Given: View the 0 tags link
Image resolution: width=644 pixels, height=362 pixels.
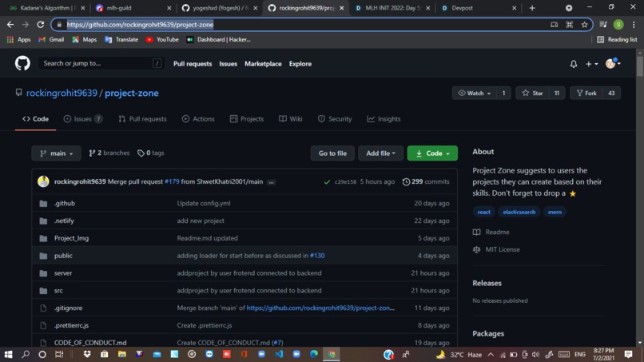Looking at the screenshot, I should (151, 153).
